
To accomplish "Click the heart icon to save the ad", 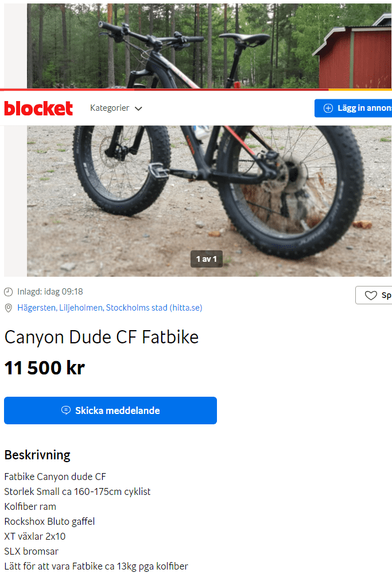I will click(371, 296).
